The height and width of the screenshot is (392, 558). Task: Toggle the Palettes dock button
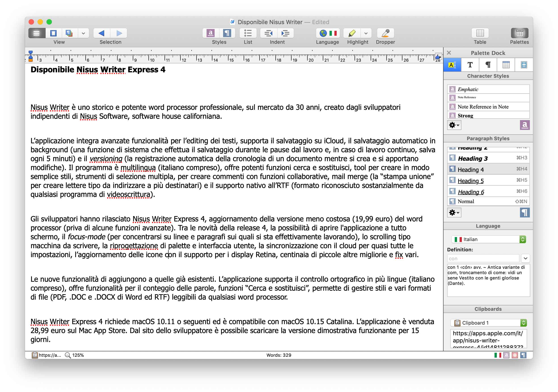[519, 33]
